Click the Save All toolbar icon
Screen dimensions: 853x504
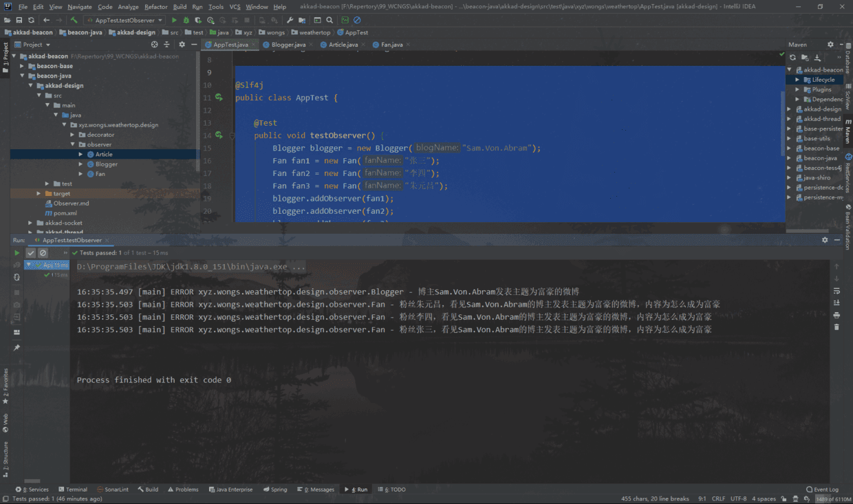[19, 20]
